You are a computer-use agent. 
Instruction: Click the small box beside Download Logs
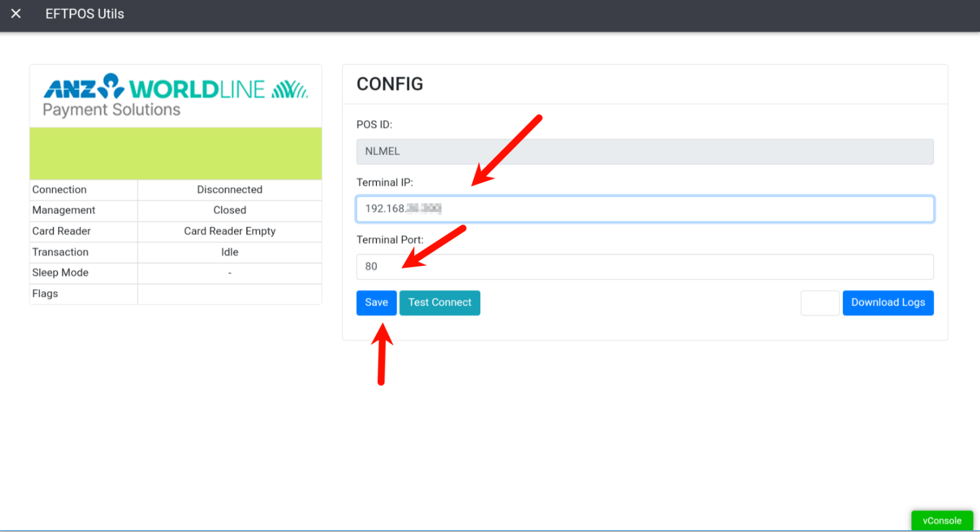tap(820, 302)
